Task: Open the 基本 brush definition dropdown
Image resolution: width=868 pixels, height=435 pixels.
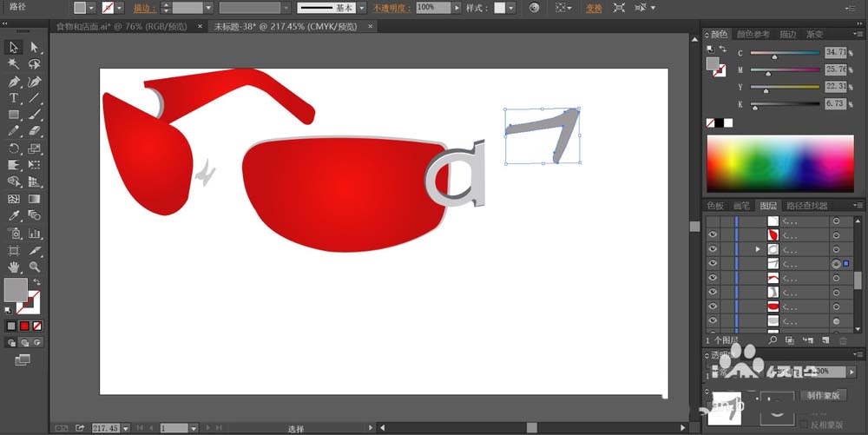Action: 361,8
